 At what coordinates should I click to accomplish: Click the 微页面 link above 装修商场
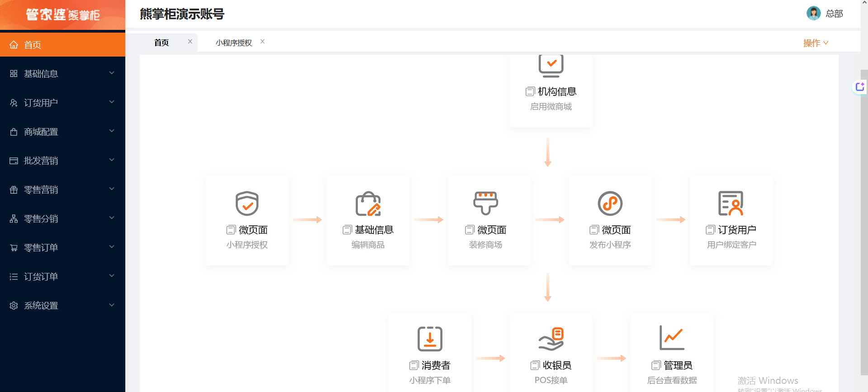coord(492,230)
